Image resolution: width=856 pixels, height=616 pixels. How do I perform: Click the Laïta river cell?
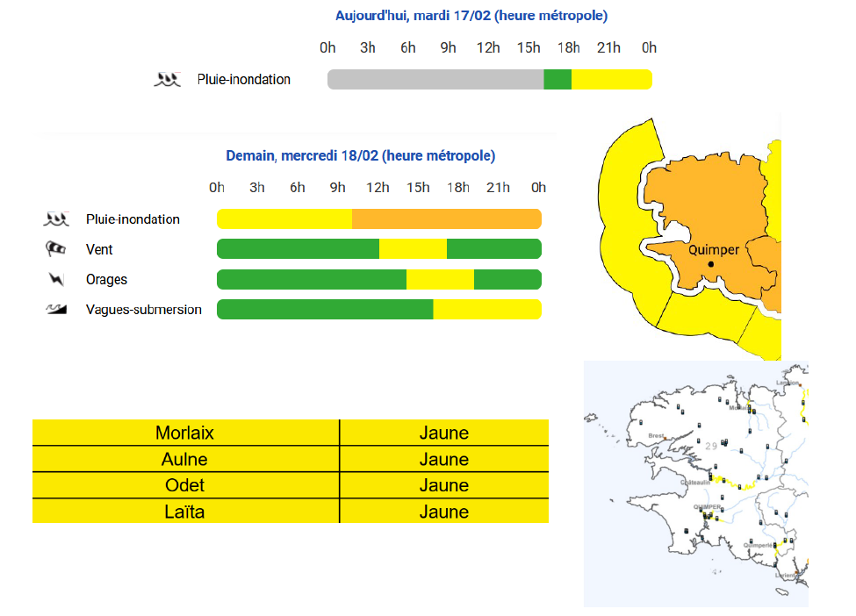pyautogui.click(x=184, y=512)
